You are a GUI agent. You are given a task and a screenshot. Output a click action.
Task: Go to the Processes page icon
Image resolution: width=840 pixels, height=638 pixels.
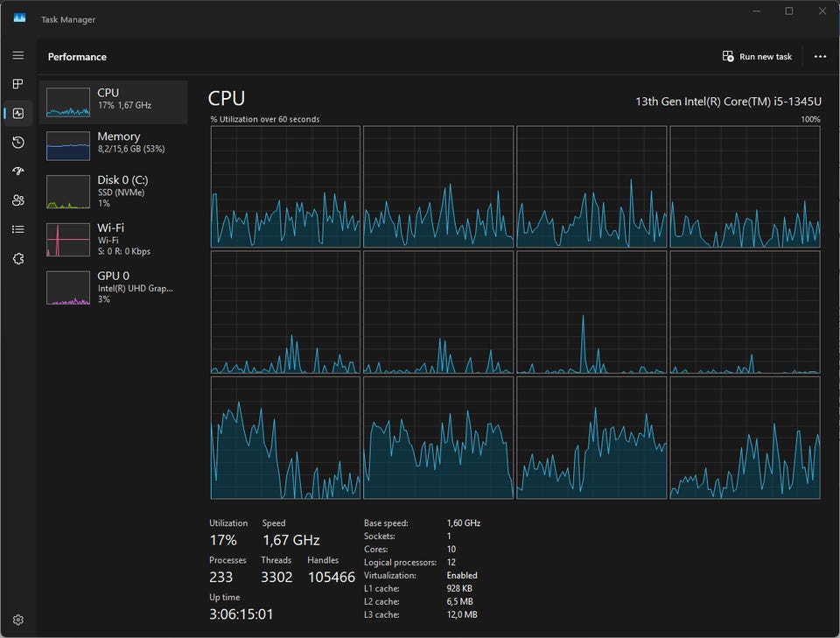tap(17, 84)
